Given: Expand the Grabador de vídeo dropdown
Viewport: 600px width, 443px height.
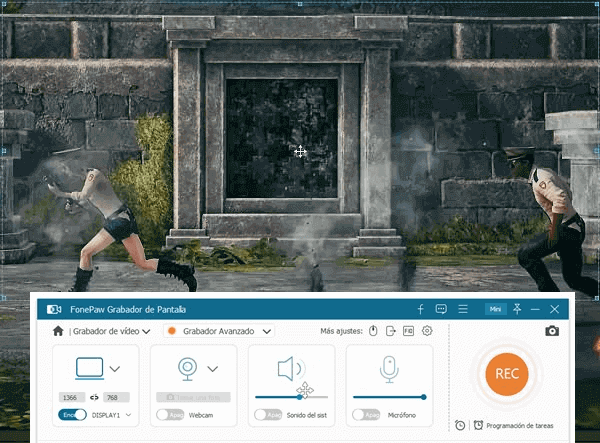Looking at the screenshot, I should (146, 331).
